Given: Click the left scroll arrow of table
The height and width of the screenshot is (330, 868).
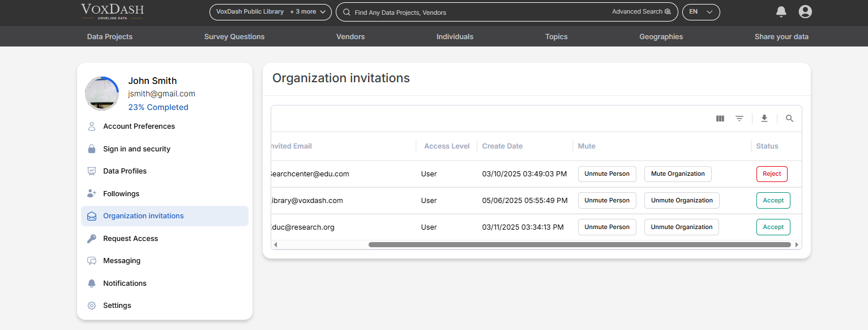Looking at the screenshot, I should [276, 245].
